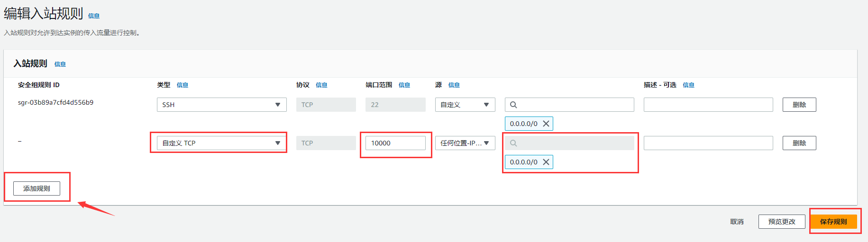
Task: Remove 0.0.0.0/0 tag from custom TCP rule
Action: [546, 162]
